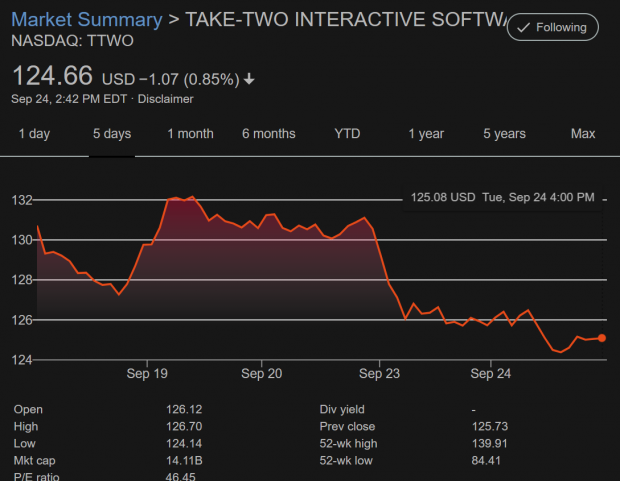Show the YTD chart range

(x=347, y=134)
